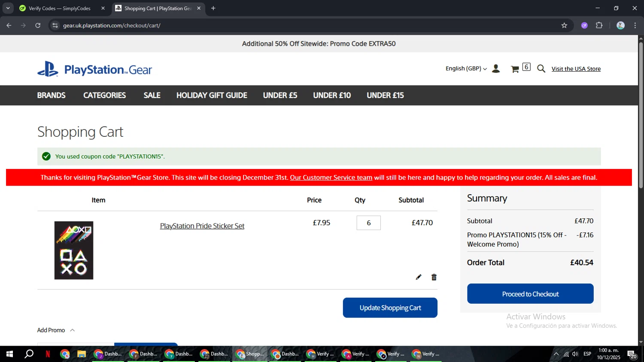Screen dimensions: 644x362
Task: Open the English (GBP) currency dropdown
Action: point(466,69)
